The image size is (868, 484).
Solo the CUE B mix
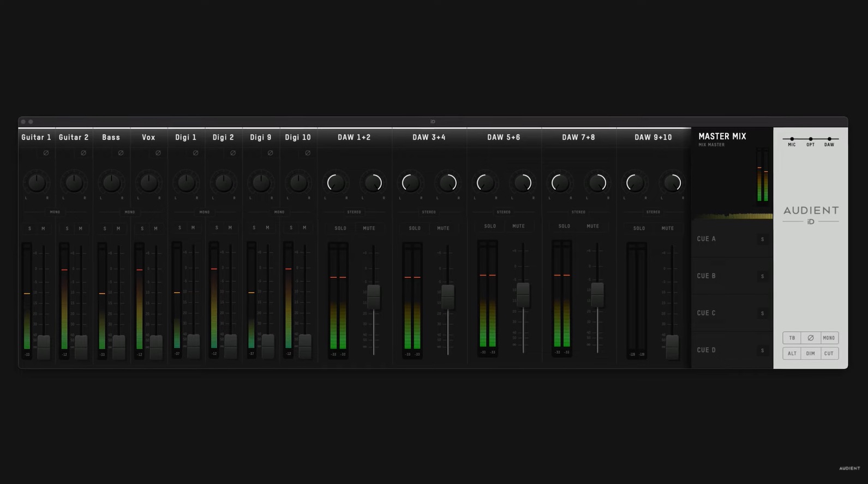(763, 276)
